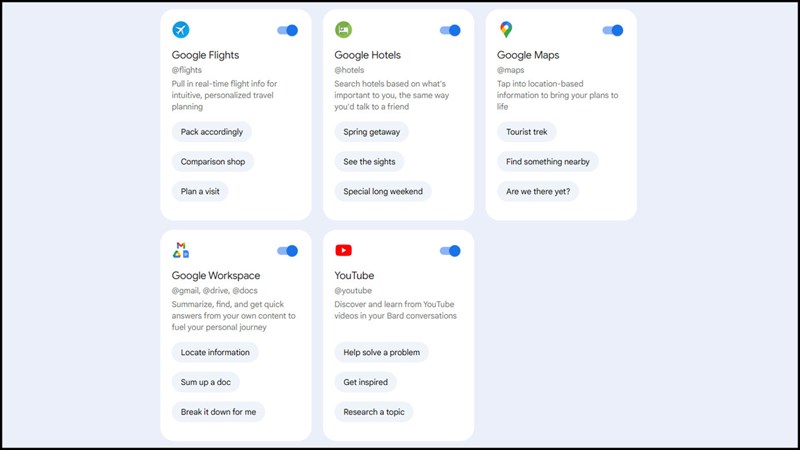Select the Pack accordingly suggestion chip

pos(212,132)
